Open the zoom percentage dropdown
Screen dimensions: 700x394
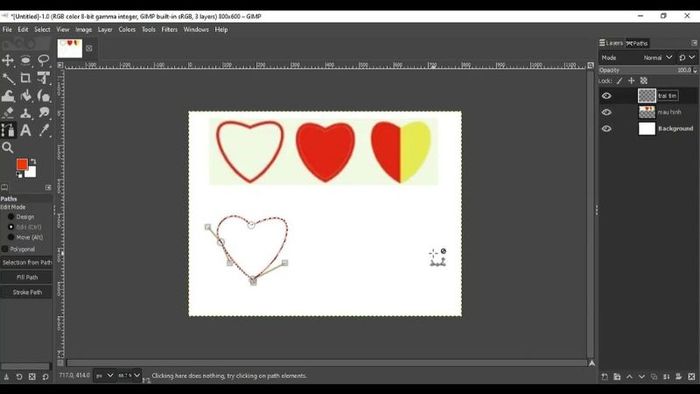(x=129, y=376)
